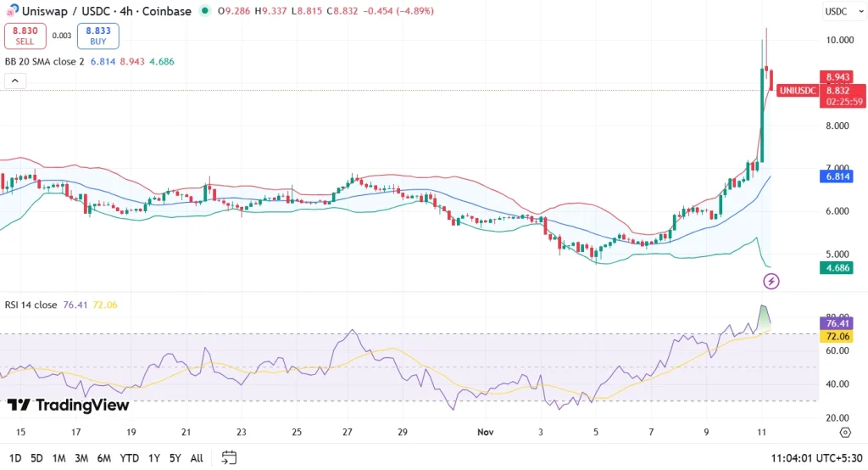The image size is (868, 470).
Task: Click the green market status dot
Action: 206,12
